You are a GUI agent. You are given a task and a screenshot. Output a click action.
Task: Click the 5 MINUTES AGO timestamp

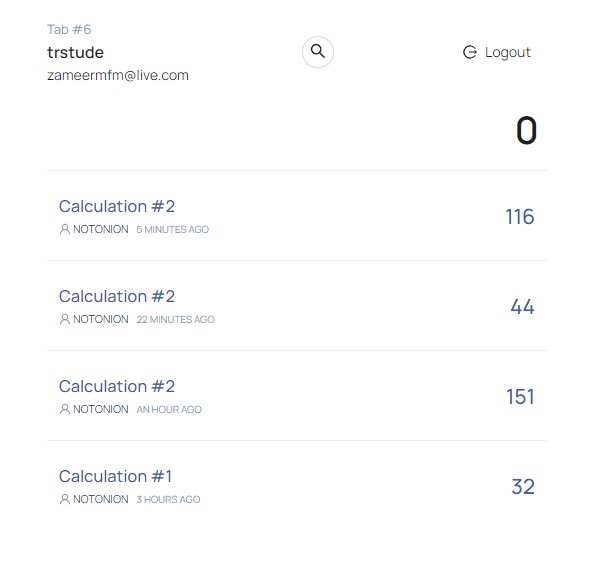coord(172,229)
